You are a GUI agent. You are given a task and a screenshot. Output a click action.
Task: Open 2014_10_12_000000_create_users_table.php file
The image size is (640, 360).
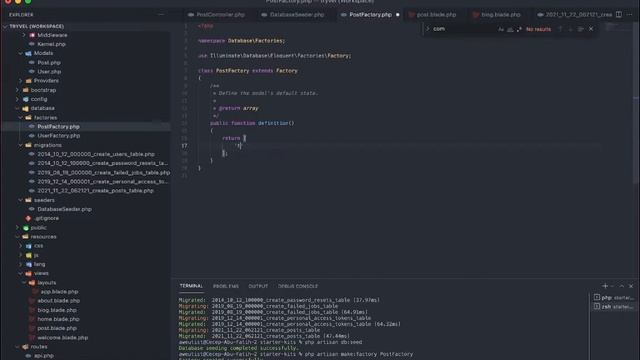[96, 154]
